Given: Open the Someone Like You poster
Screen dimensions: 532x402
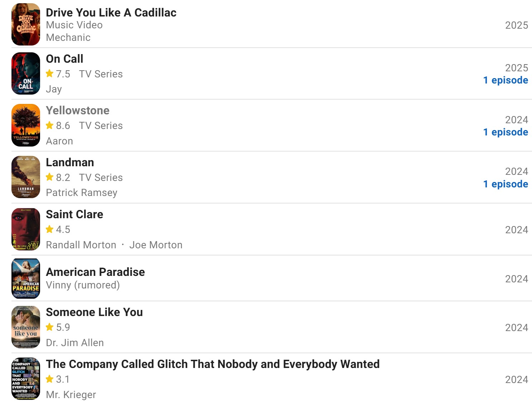Looking at the screenshot, I should coord(26,327).
